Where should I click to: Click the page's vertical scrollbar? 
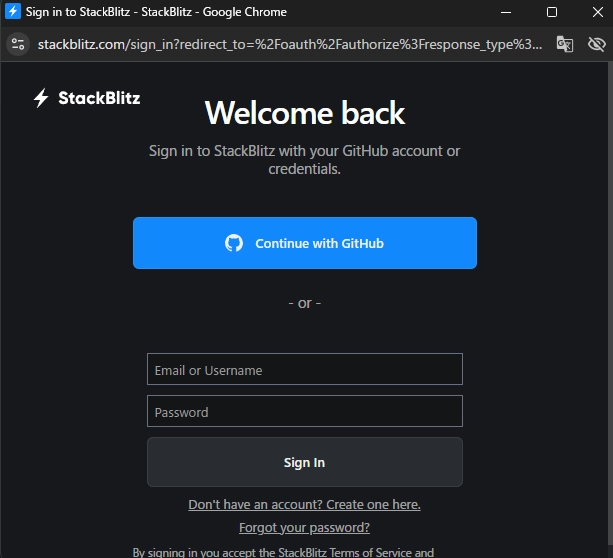[610, 309]
